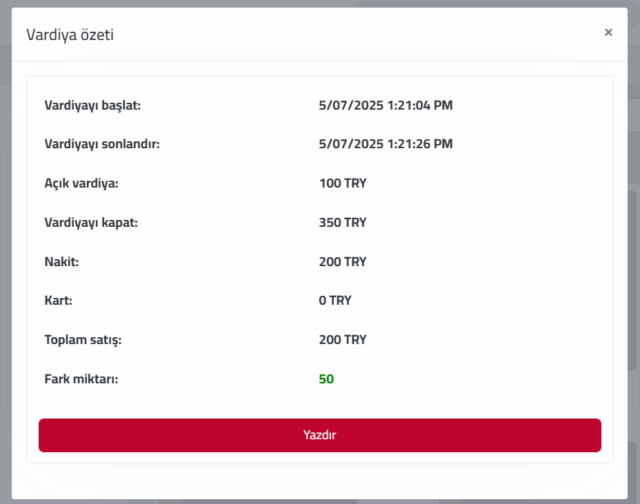Click the 350 TRY closing amount
This screenshot has height=504, width=640.
pos(343,222)
